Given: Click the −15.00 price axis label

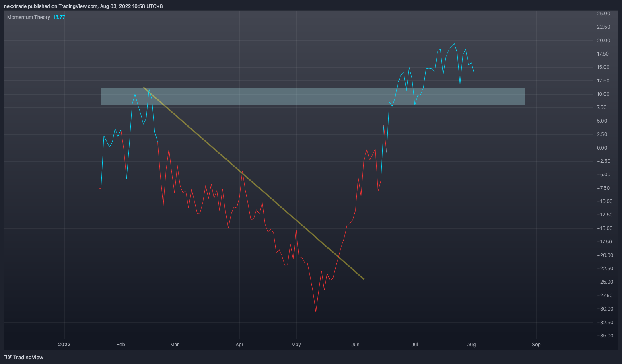Looking at the screenshot, I should click(x=605, y=228).
